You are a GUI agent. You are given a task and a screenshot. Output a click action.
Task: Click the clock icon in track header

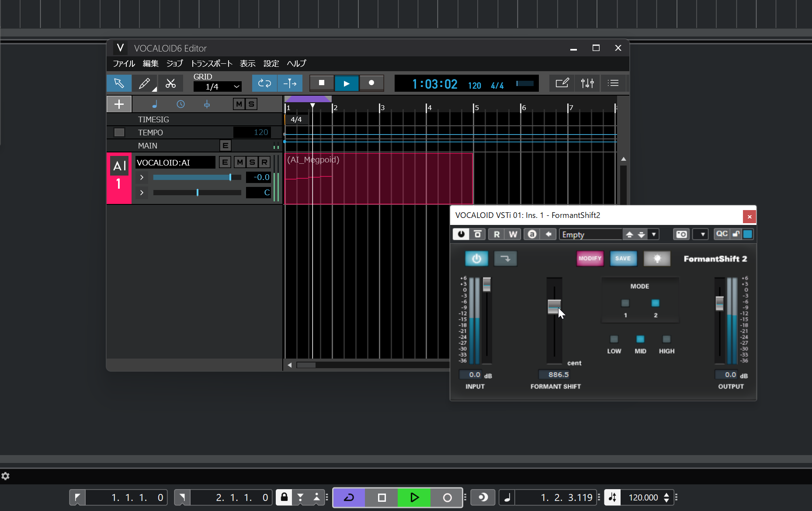pos(180,104)
